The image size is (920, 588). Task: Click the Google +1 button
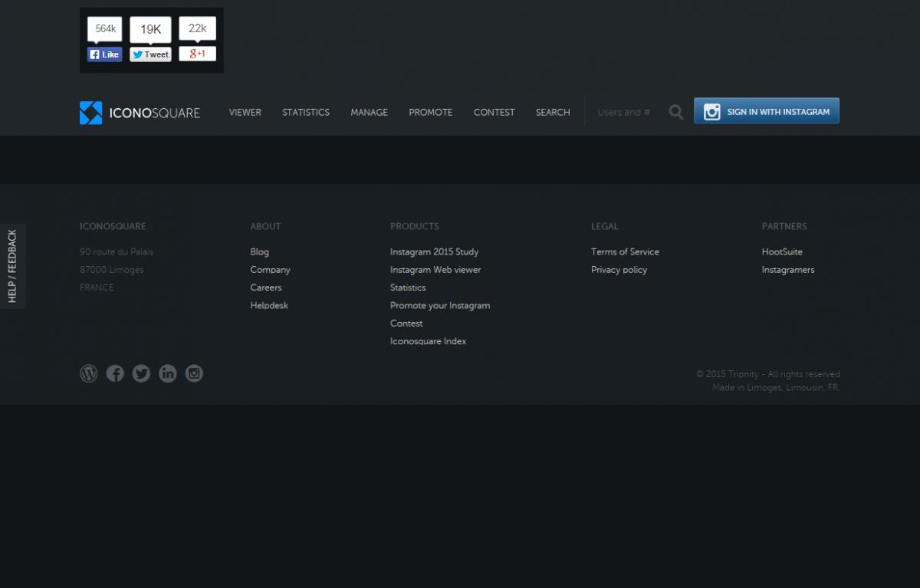coord(198,54)
